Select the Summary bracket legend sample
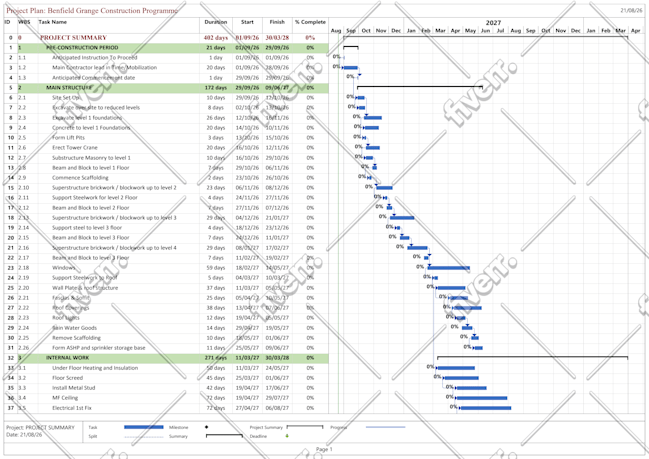The height and width of the screenshot is (459, 649). [224, 435]
